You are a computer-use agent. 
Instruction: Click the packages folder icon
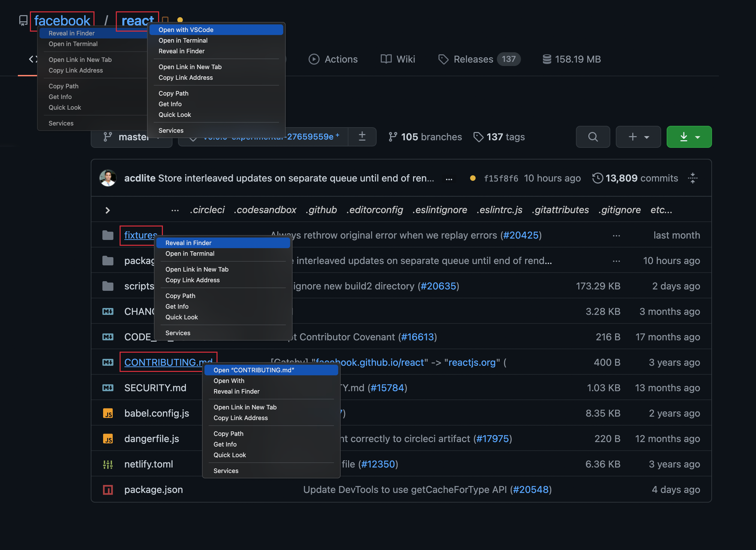(108, 261)
